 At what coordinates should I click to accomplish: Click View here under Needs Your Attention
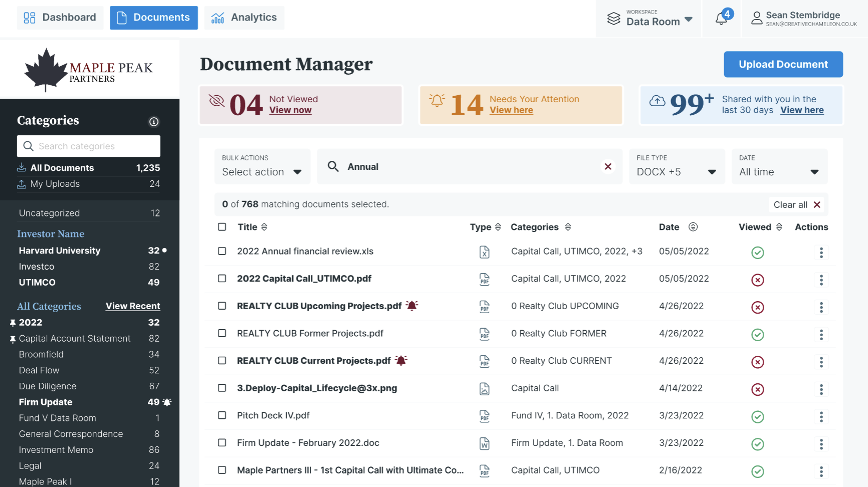[x=511, y=110]
